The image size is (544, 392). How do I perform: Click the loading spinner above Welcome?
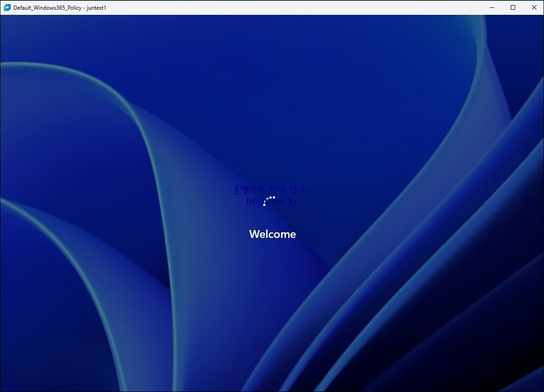point(269,201)
